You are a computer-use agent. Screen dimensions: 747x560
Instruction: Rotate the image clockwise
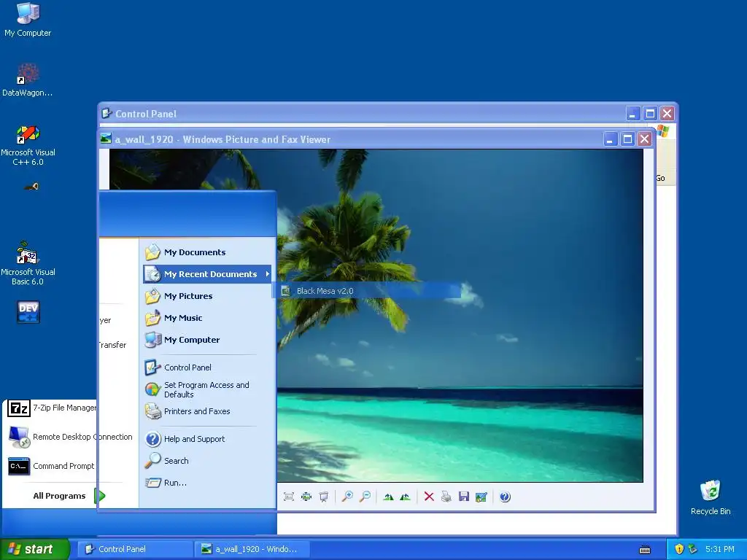[388, 497]
